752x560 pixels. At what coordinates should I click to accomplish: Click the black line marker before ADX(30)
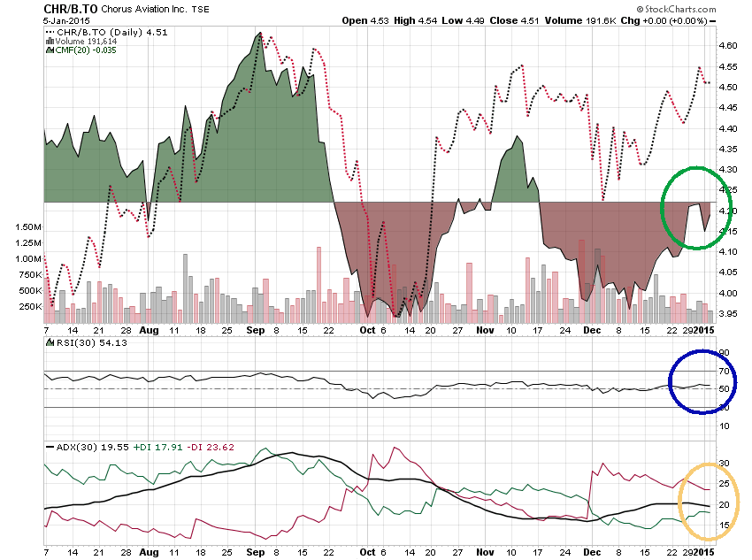(50, 448)
